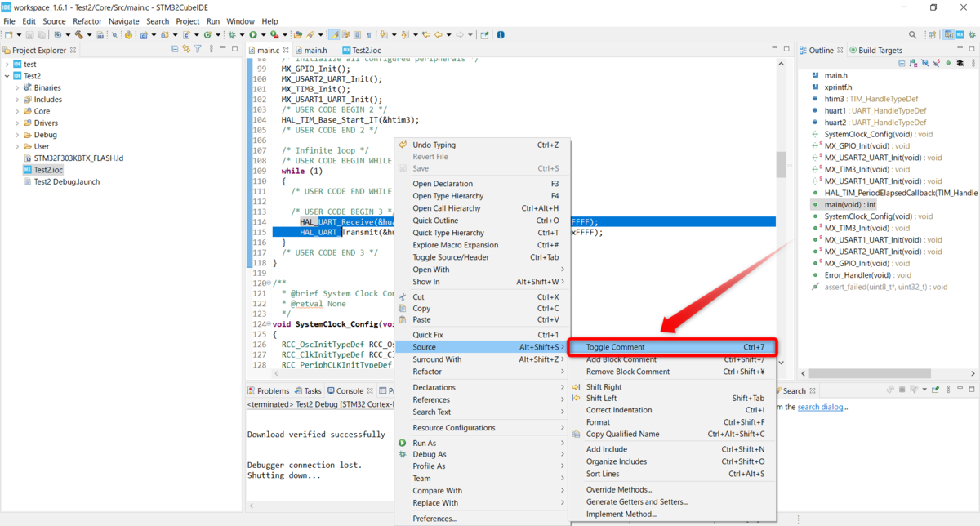
Task: Expand the User folder
Action: point(16,147)
